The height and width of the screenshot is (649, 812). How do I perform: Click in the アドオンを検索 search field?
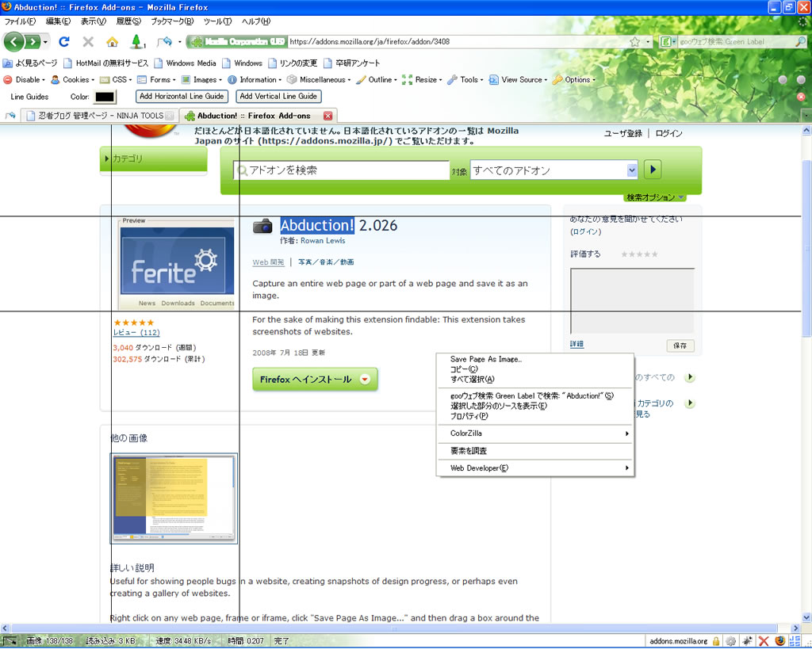point(342,170)
